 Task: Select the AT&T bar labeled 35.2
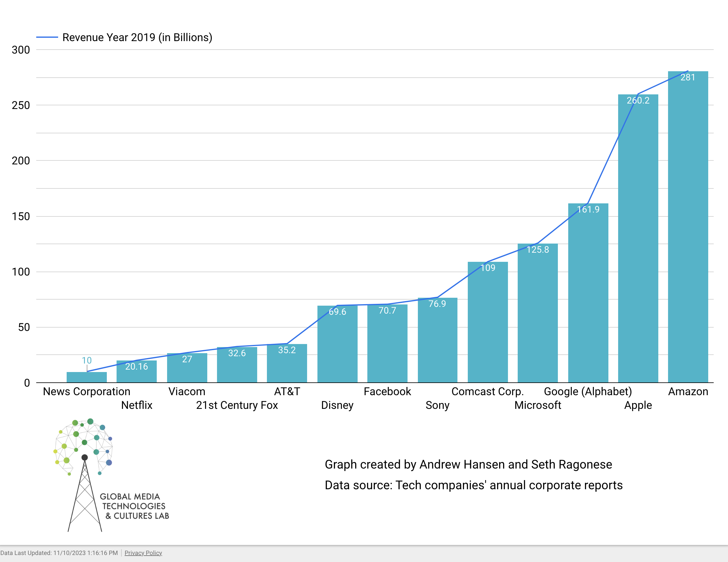pos(287,364)
